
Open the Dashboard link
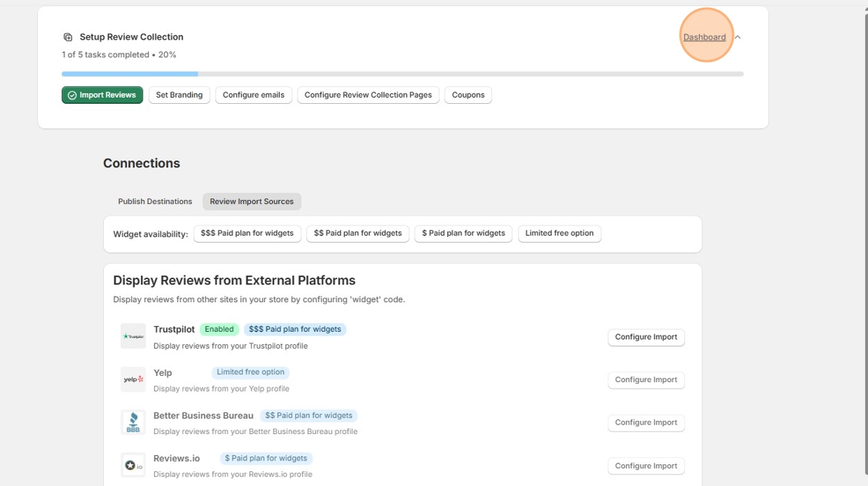point(704,36)
